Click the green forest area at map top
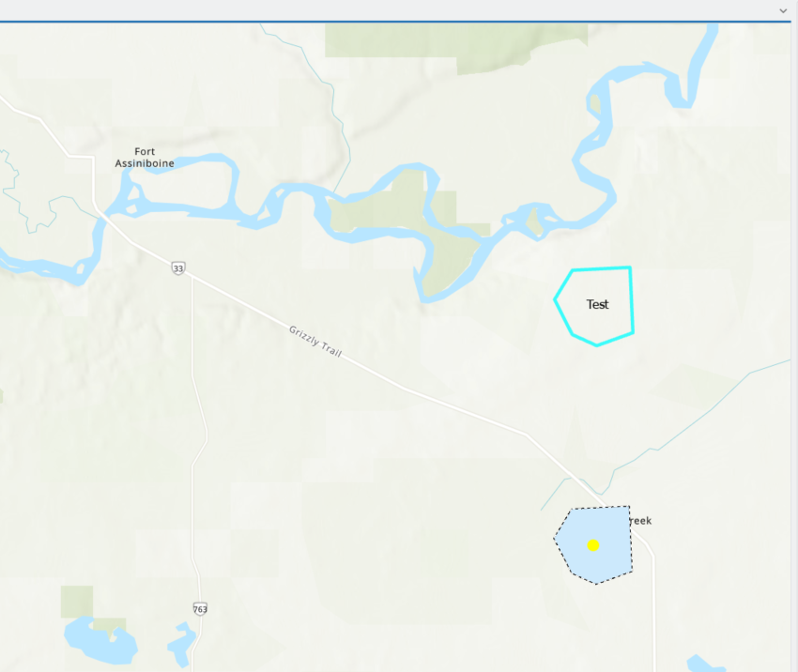The width and height of the screenshot is (798, 672). [455, 43]
